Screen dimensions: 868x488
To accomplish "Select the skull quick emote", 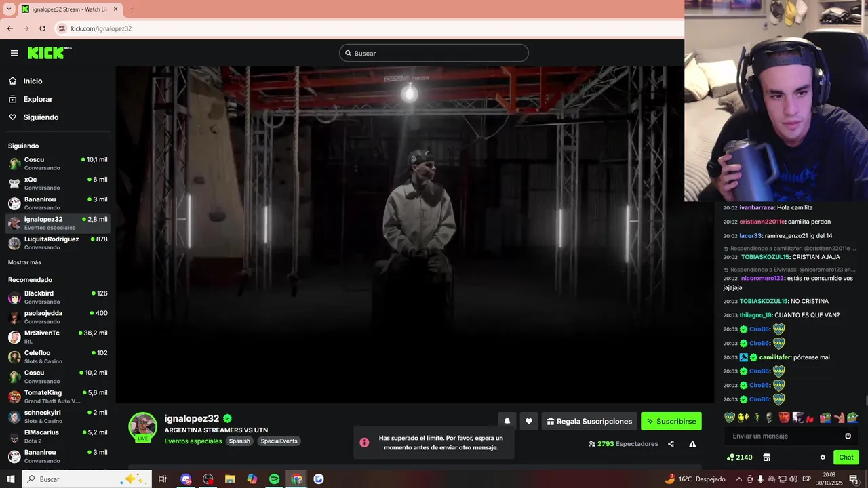I will point(769,418).
